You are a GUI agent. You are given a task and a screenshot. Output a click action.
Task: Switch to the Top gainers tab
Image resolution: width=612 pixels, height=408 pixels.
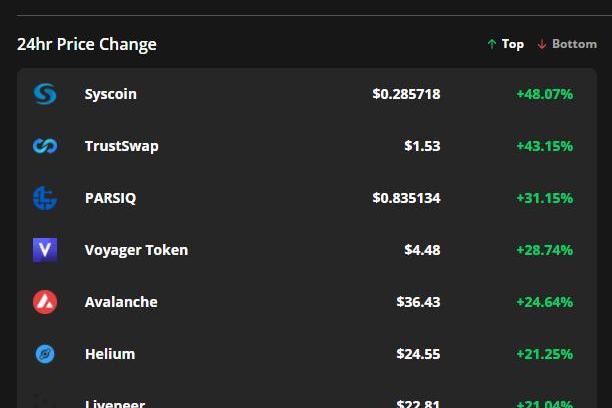point(505,44)
